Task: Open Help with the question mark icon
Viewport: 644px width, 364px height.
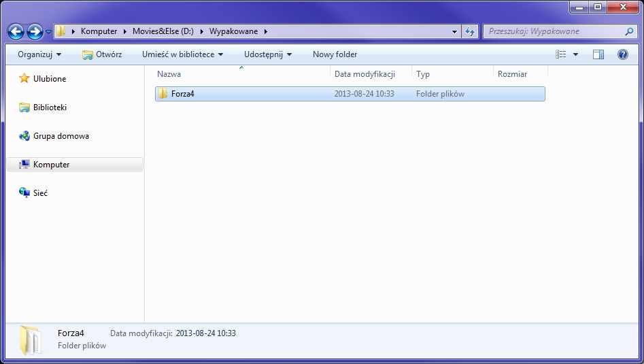Action: coord(623,54)
